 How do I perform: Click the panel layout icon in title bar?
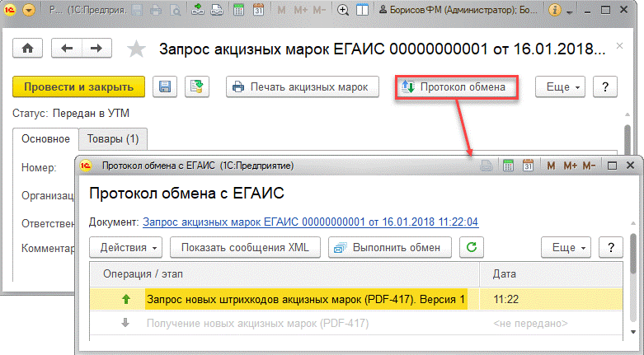(362, 10)
